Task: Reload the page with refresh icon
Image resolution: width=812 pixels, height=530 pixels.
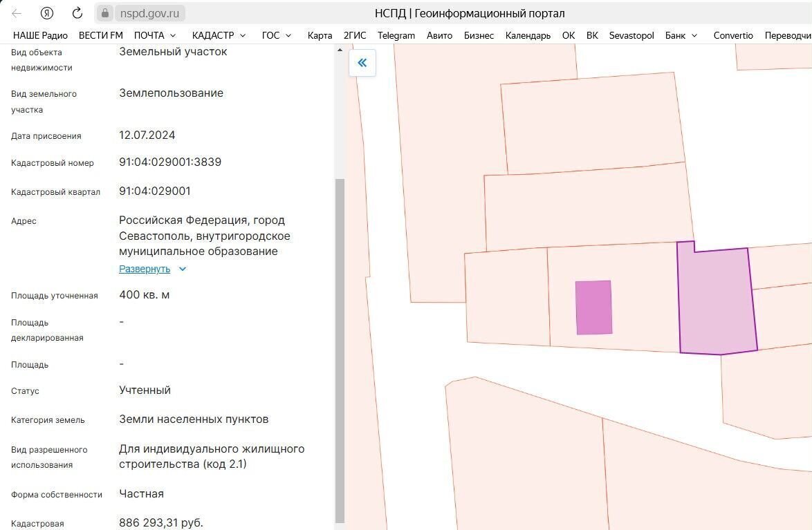Action: coord(77,13)
